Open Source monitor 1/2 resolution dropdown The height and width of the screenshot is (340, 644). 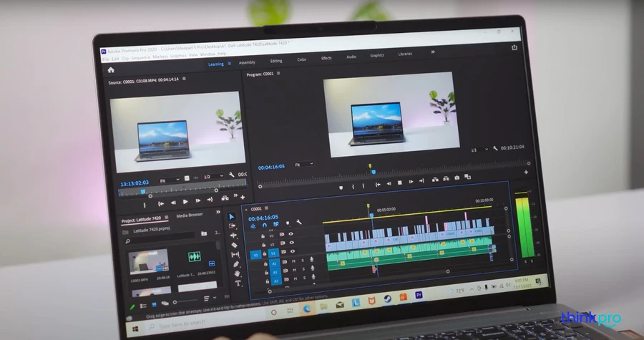click(x=213, y=177)
